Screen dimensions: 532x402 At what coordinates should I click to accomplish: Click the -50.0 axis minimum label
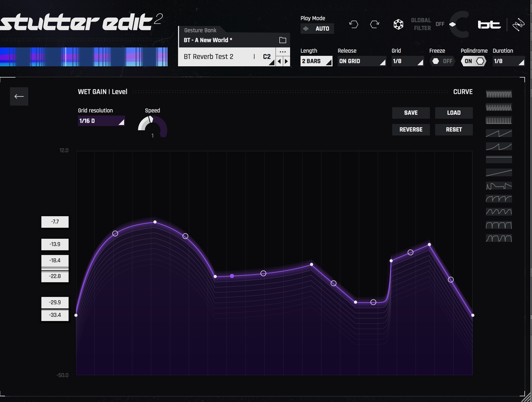pyautogui.click(x=63, y=375)
